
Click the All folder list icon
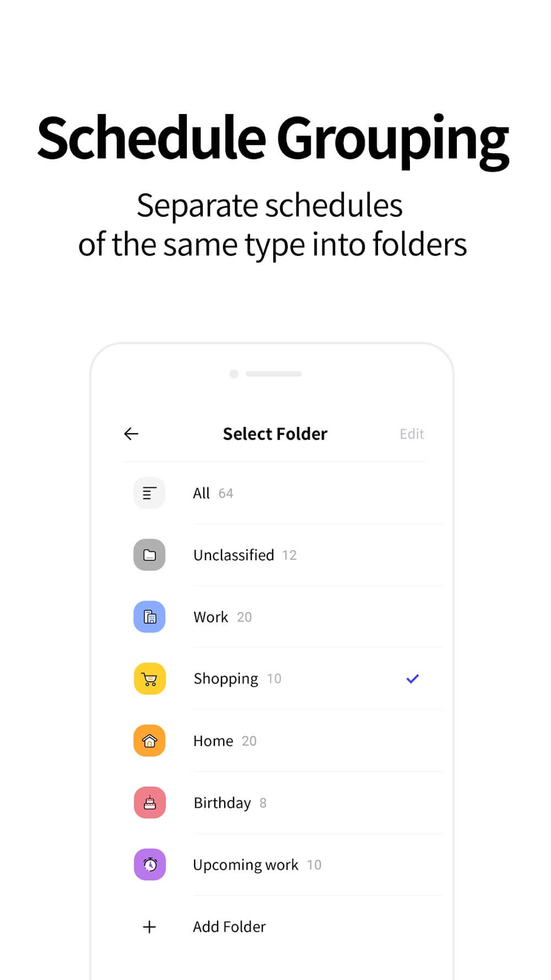click(149, 493)
